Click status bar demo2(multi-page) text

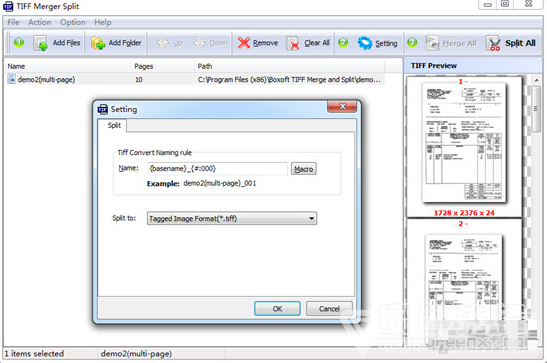coord(136,354)
